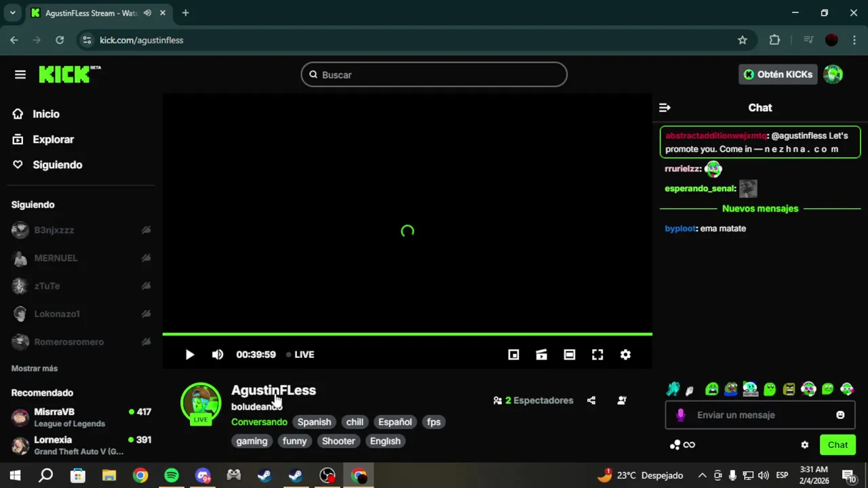Open followed channel Romerosromero
Viewport: 868px width, 488px height.
coord(81,342)
